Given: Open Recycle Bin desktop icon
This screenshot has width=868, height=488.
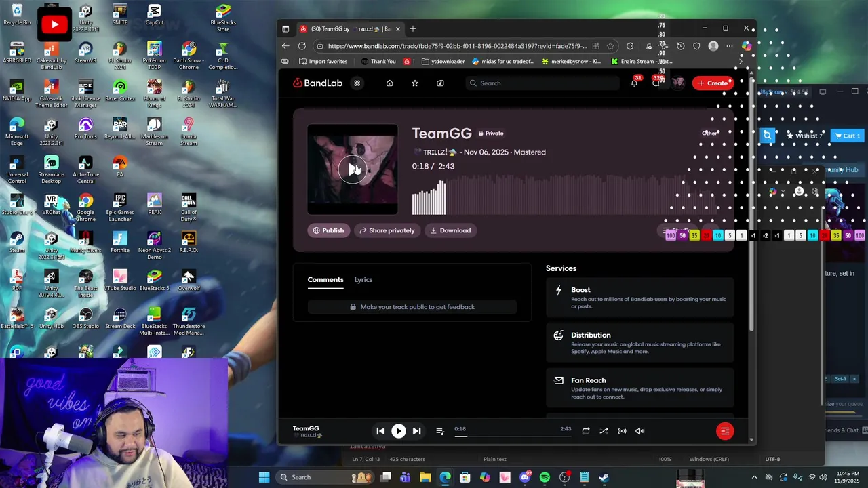Looking at the screenshot, I should pos(17,15).
